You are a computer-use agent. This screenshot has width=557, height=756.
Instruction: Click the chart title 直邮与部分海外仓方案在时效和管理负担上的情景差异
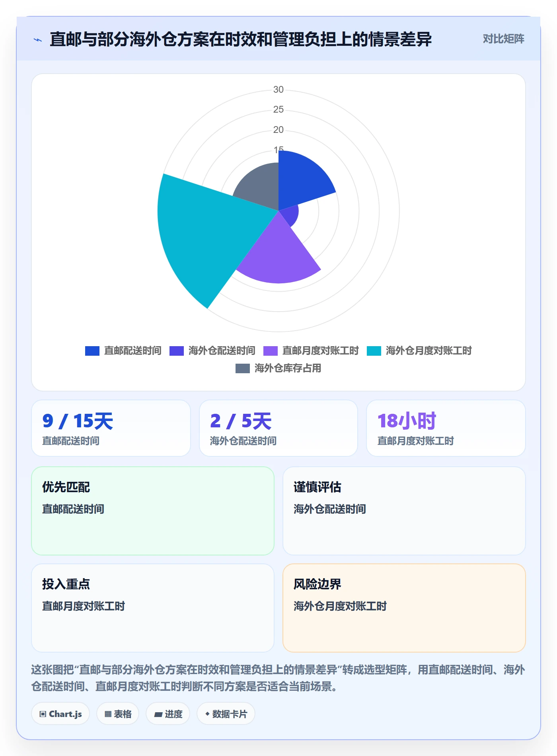pyautogui.click(x=241, y=39)
